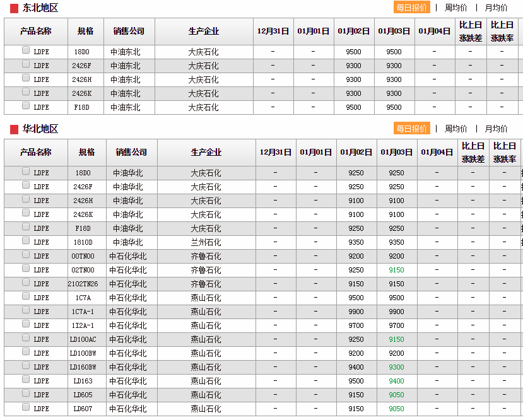
Task: Tick the LD100AC row checkbox
Action: (26, 337)
